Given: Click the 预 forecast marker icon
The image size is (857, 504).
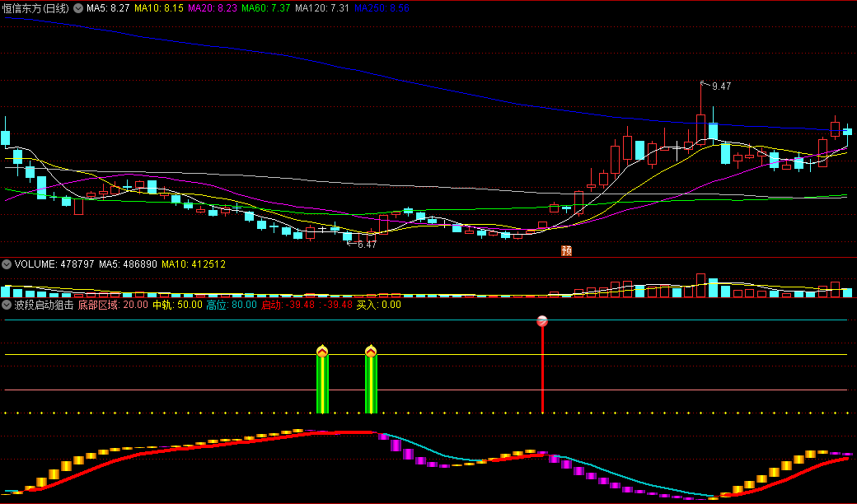Looking at the screenshot, I should pyautogui.click(x=567, y=250).
